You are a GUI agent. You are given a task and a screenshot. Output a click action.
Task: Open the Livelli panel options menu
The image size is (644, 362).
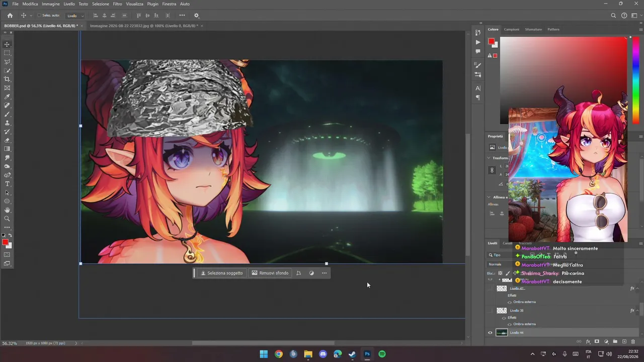click(640, 243)
